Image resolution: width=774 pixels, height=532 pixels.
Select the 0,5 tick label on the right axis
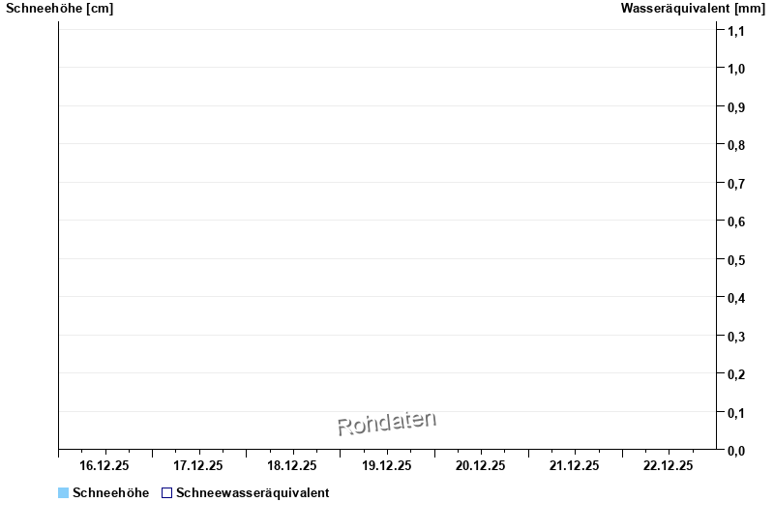tap(736, 260)
